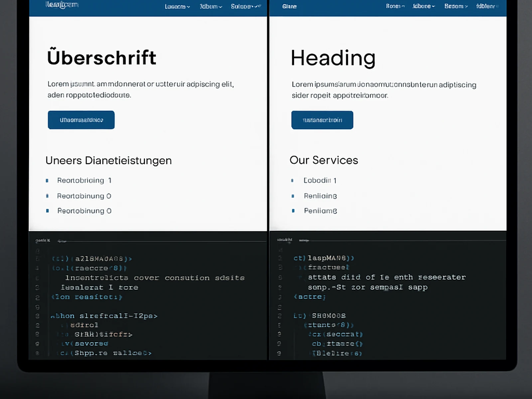Viewport: 532px width, 399px height.
Task: Select the 'Heading' title text
Action: coord(333,58)
